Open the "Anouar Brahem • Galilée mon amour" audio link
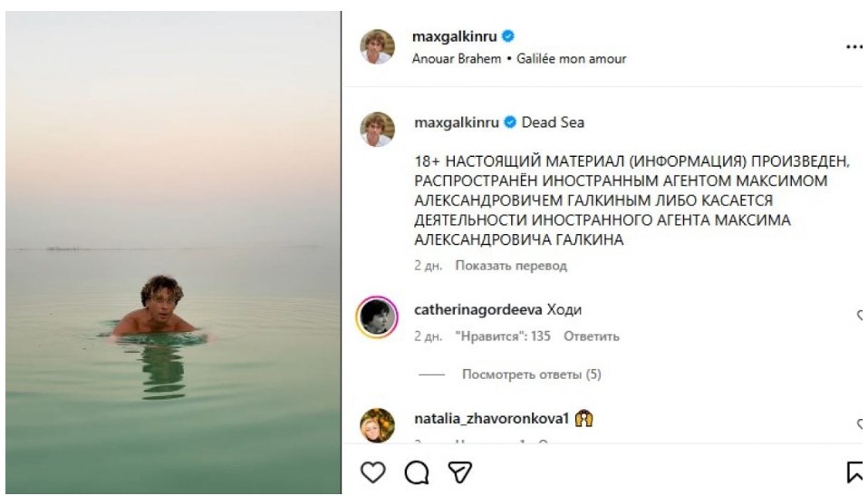 pyautogui.click(x=519, y=59)
